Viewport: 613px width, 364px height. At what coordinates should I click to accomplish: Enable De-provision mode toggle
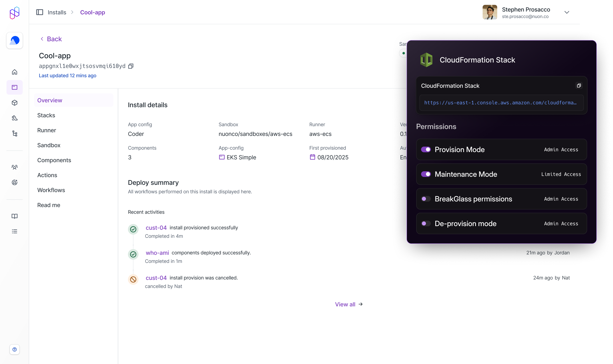pyautogui.click(x=426, y=223)
